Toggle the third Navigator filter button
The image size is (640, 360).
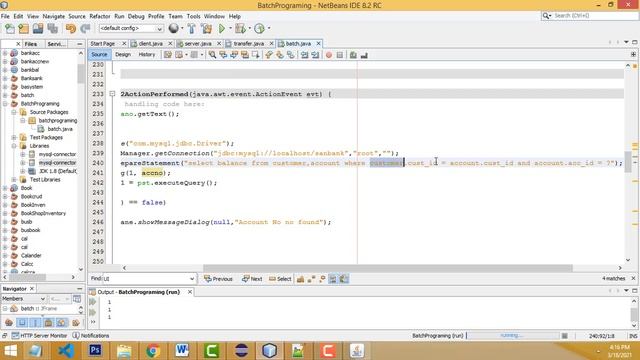pyautogui.click(x=35, y=323)
